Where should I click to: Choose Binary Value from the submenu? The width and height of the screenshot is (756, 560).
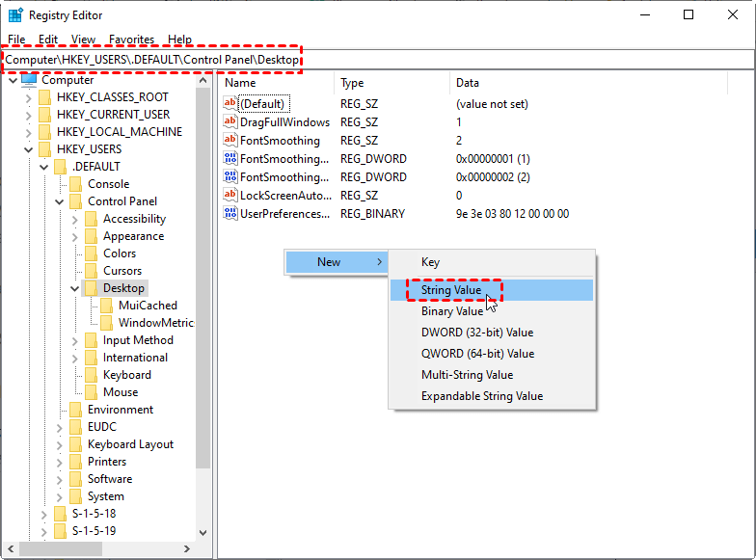coord(492,311)
